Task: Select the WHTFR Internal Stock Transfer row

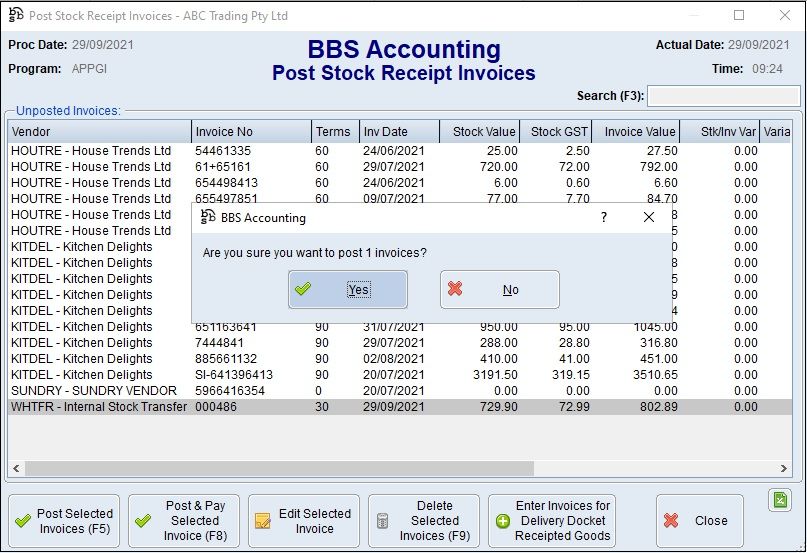Action: coord(99,407)
